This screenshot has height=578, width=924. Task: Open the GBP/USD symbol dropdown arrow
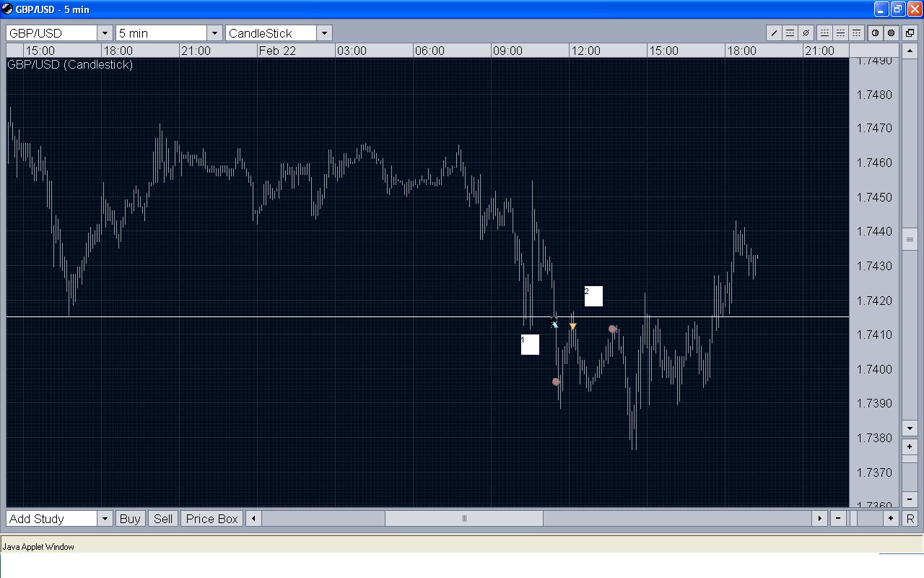point(105,33)
